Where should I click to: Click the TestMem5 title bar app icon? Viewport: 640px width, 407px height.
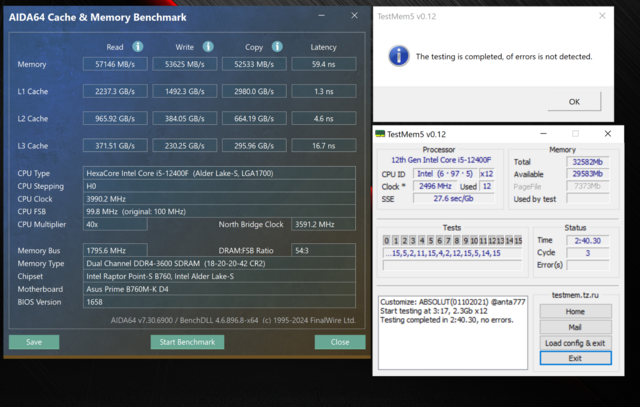pos(380,134)
